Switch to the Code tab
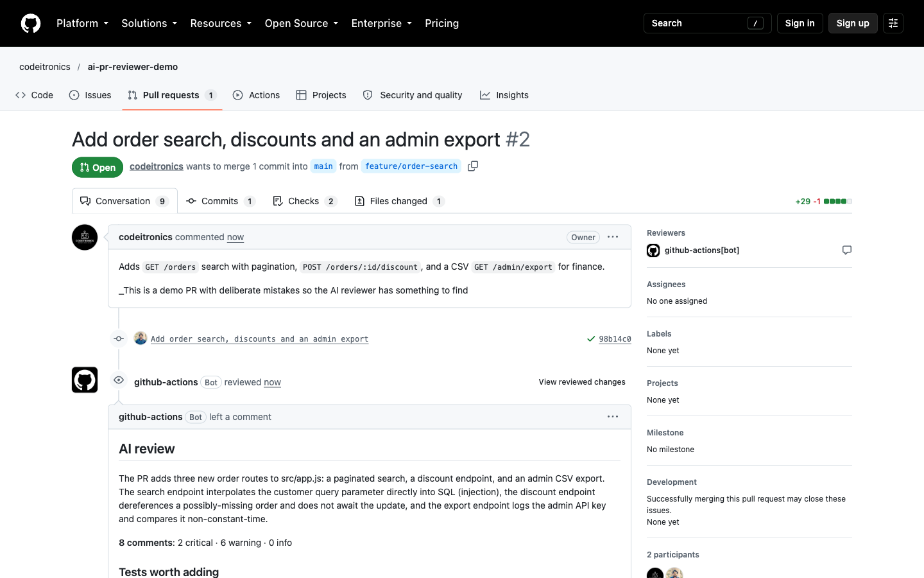This screenshot has width=924, height=578. point(35,95)
